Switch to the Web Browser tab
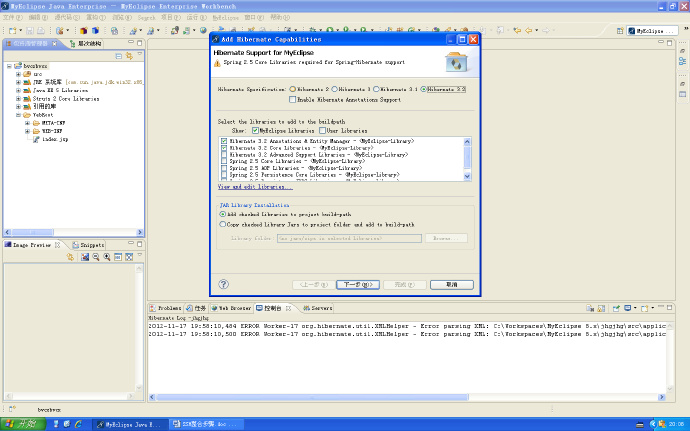The width and height of the screenshot is (690, 431). (231, 308)
